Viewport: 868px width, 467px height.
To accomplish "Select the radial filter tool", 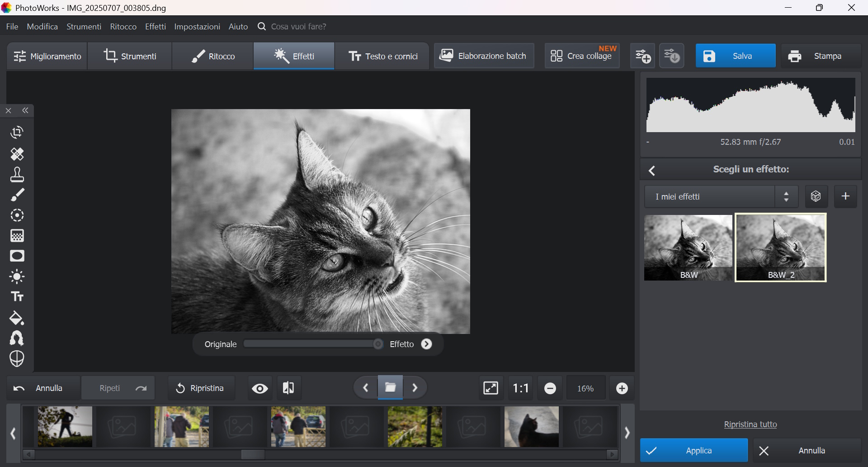I will tap(17, 215).
